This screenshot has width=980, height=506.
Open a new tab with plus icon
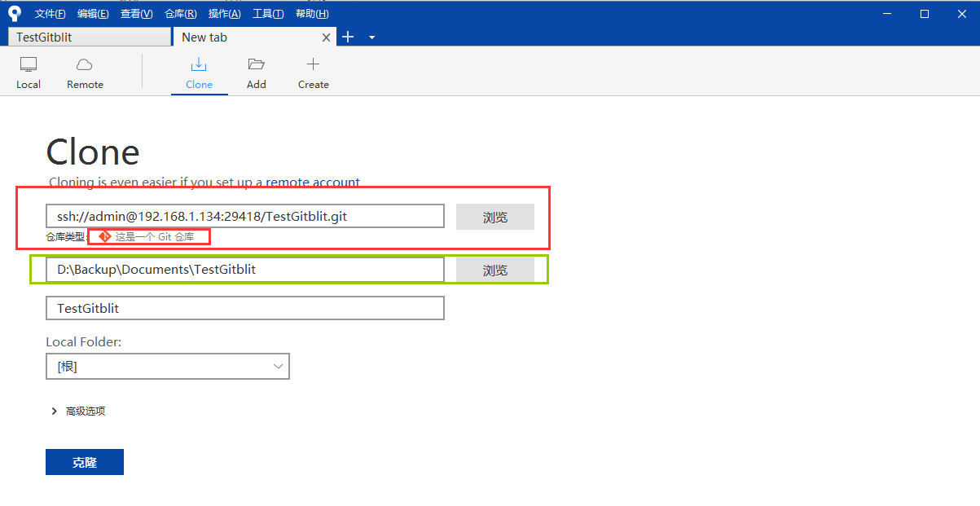point(348,37)
